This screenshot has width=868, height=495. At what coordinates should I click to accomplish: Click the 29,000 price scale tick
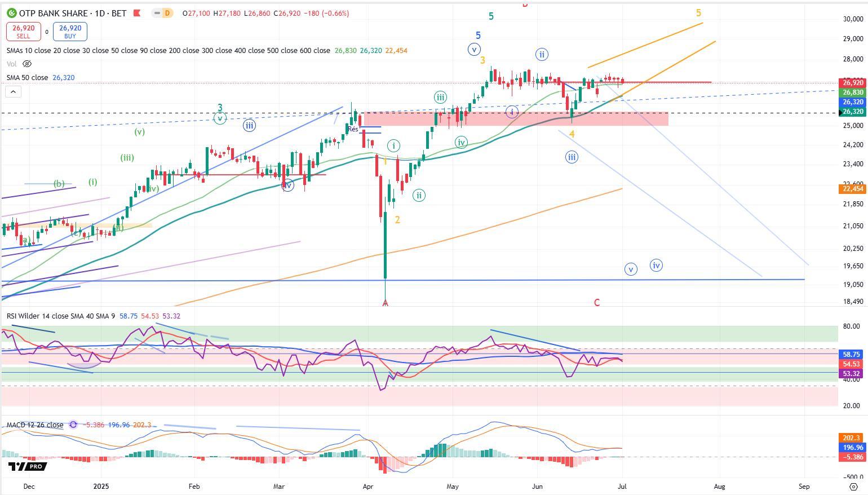853,39
